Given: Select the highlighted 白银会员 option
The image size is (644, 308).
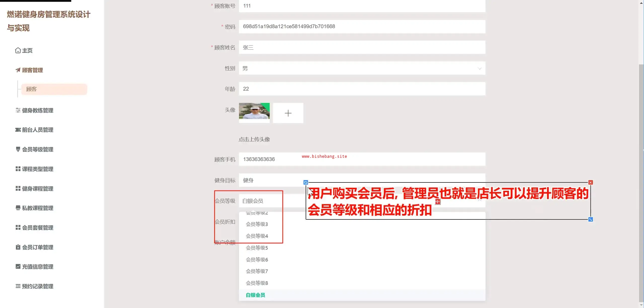Looking at the screenshot, I should (255, 295).
